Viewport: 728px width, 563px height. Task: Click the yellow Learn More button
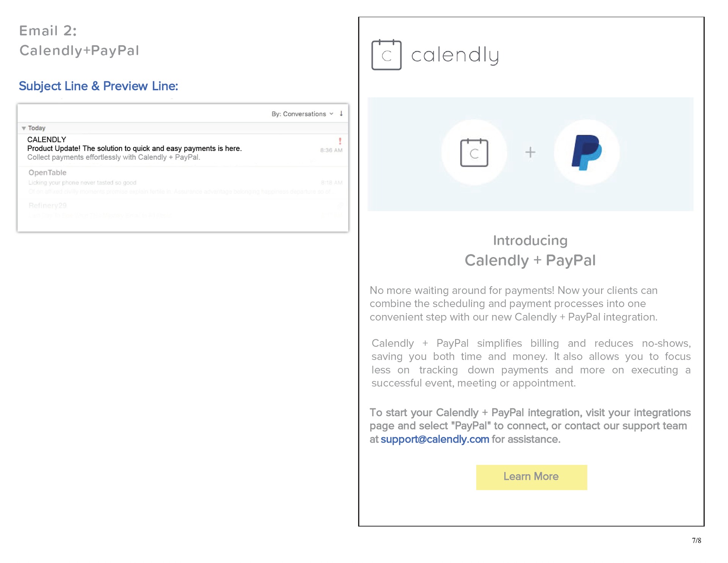531,477
